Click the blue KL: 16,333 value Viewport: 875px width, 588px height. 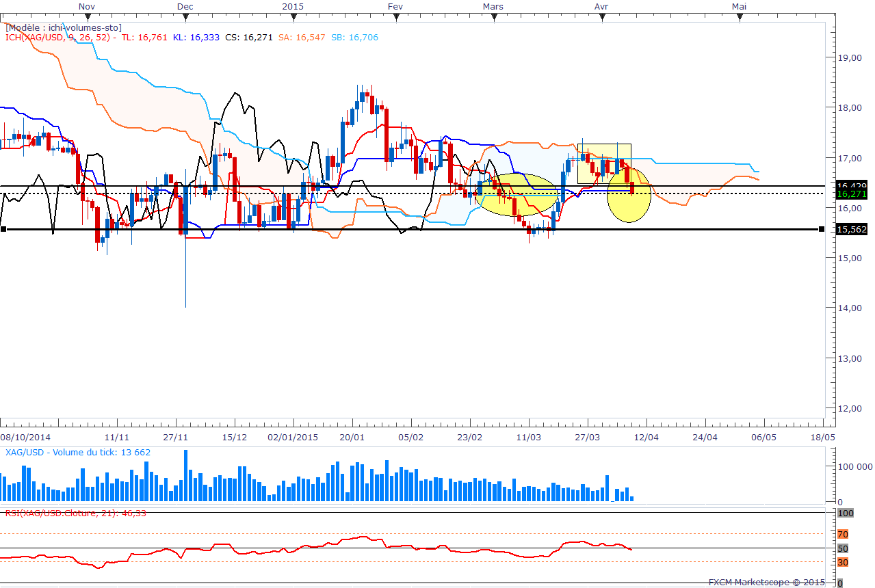(x=196, y=38)
